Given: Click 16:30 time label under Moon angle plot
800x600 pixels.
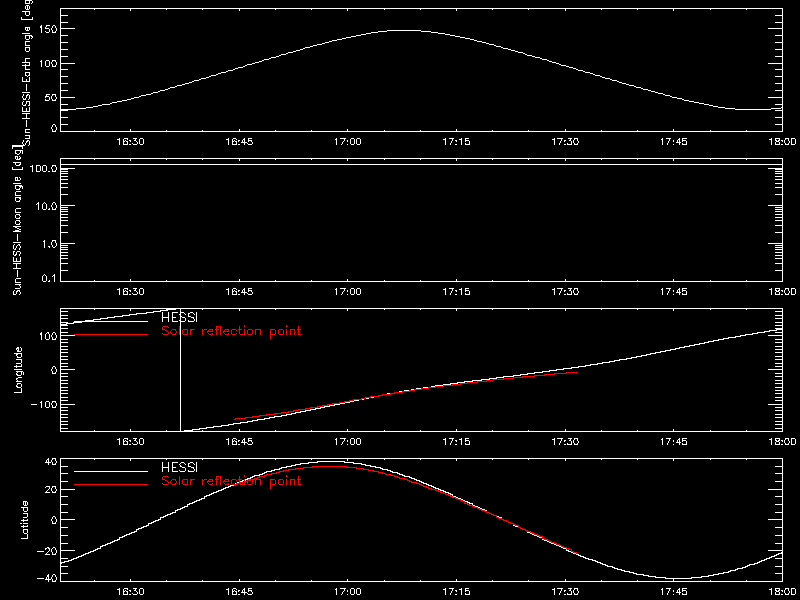Looking at the screenshot, I should tap(131, 292).
